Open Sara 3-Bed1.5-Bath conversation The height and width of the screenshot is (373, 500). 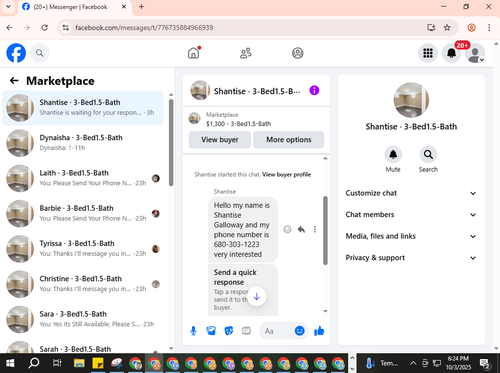pyautogui.click(x=83, y=319)
